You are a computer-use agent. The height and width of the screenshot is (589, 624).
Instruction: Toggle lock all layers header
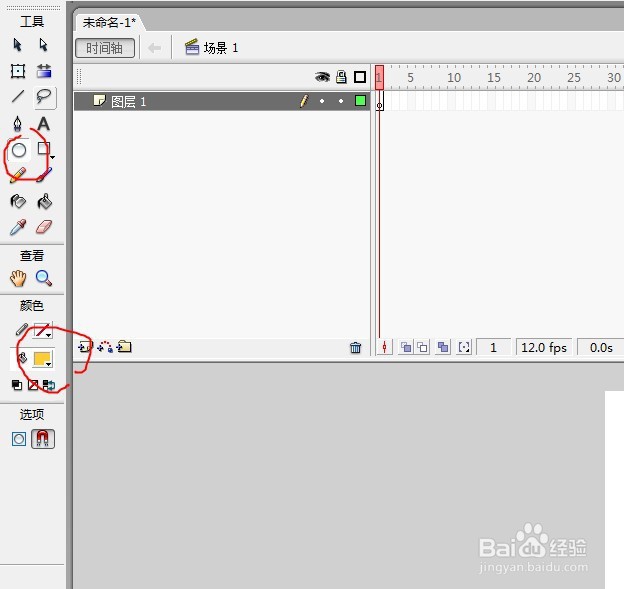coord(341,76)
